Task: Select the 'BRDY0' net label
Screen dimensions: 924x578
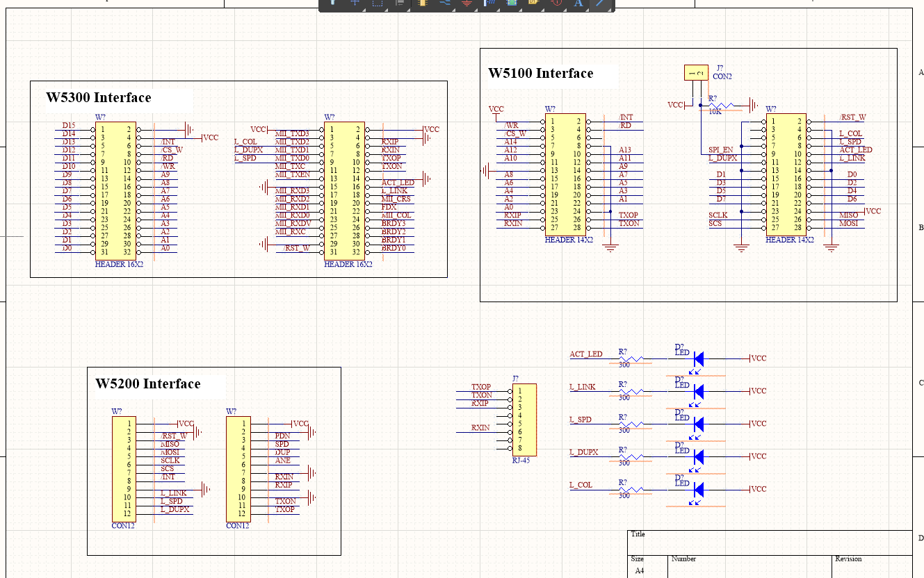Action: (394, 247)
